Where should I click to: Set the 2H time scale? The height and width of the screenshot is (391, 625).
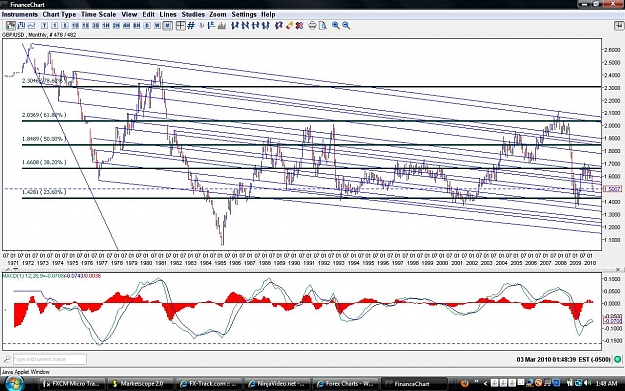click(x=116, y=26)
